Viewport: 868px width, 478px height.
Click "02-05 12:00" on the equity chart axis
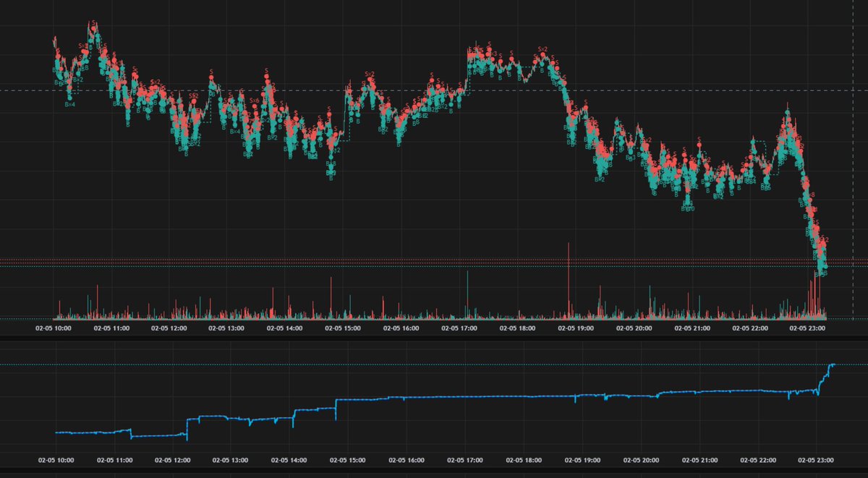(x=174, y=458)
